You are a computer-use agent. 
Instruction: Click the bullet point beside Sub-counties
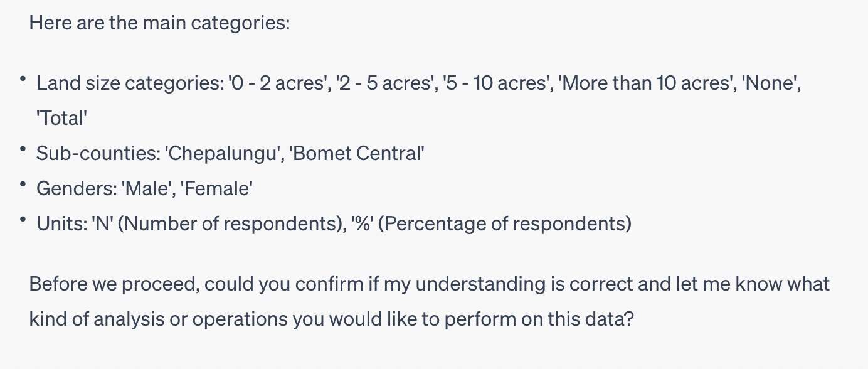(x=23, y=149)
